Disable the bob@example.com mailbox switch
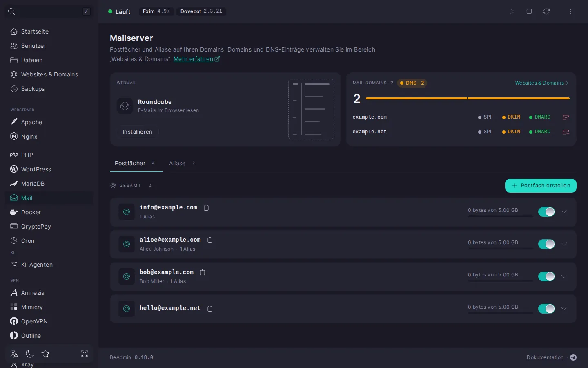 point(546,276)
